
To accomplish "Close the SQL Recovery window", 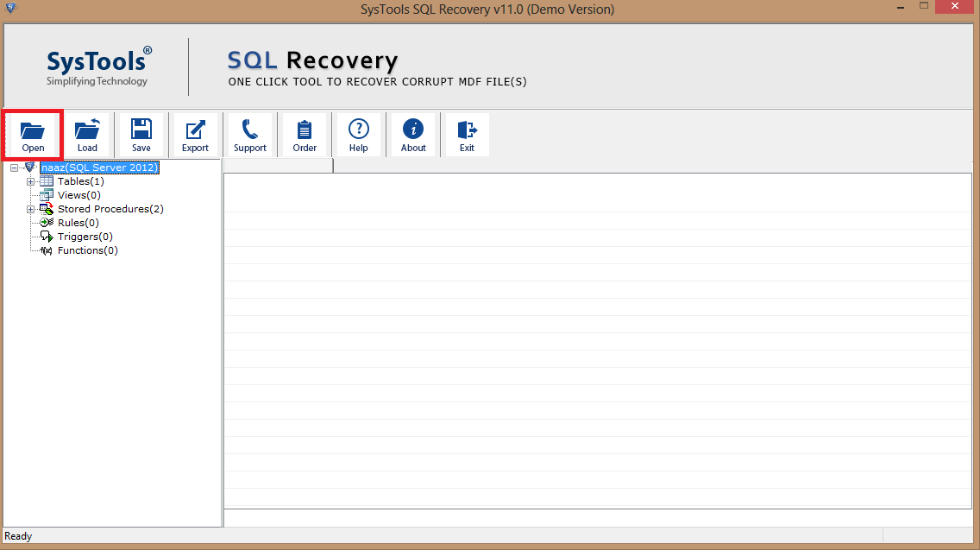I will (954, 6).
